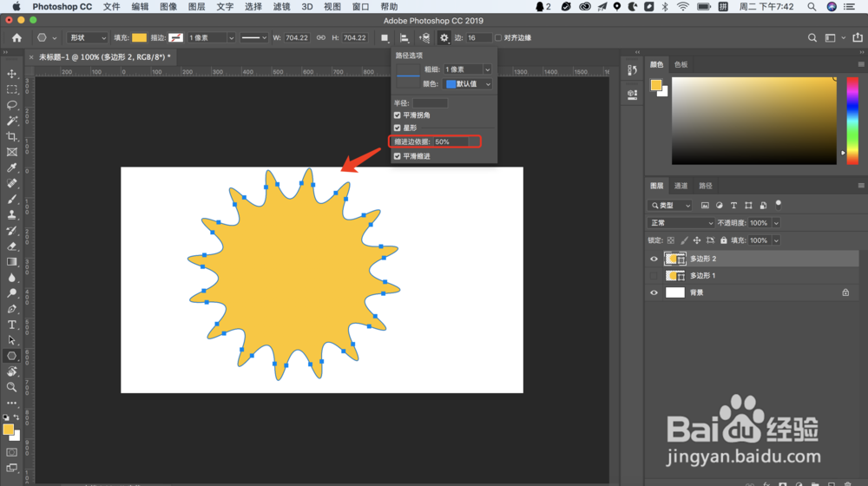This screenshot has width=868, height=486.
Task: Open the layer filter 类型 dropdown
Action: [x=670, y=206]
